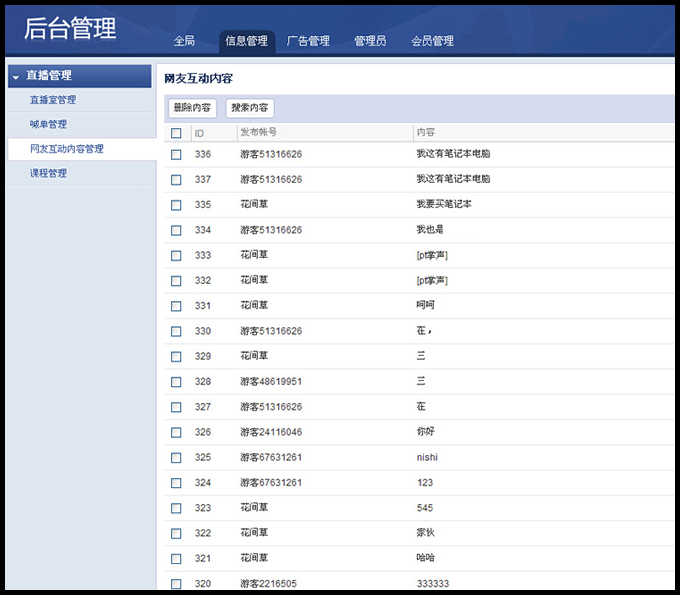Click content 123 in row 324
The width and height of the screenshot is (680, 595).
[x=425, y=483]
